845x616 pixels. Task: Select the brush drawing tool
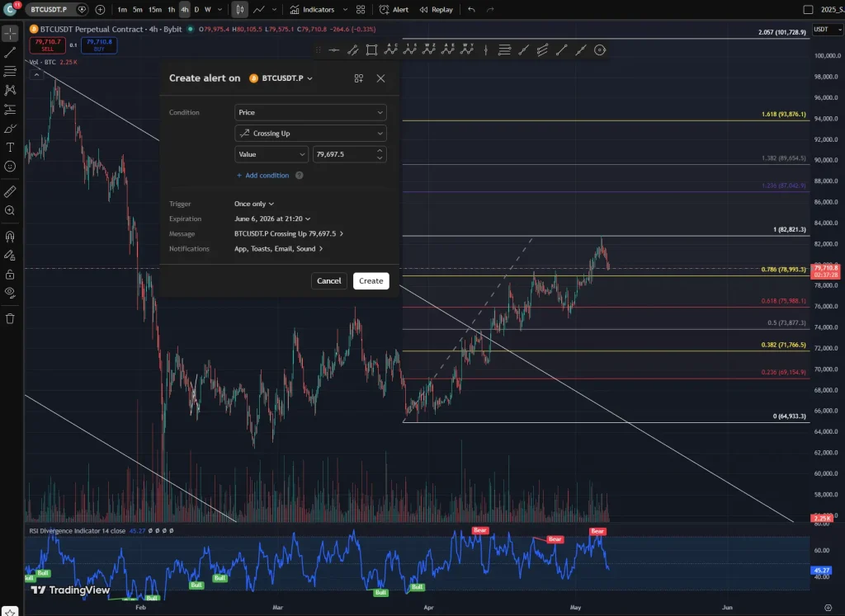click(10, 129)
